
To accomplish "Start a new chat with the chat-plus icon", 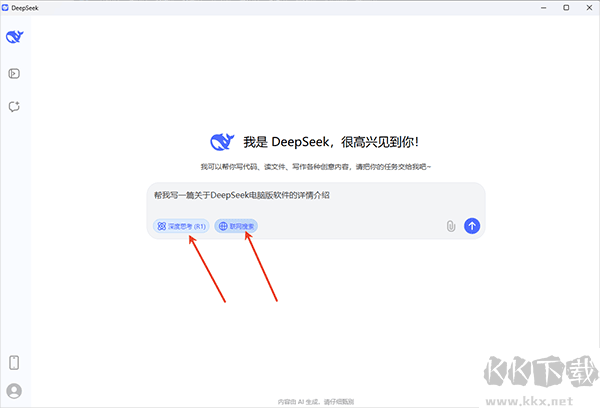I will [x=14, y=106].
